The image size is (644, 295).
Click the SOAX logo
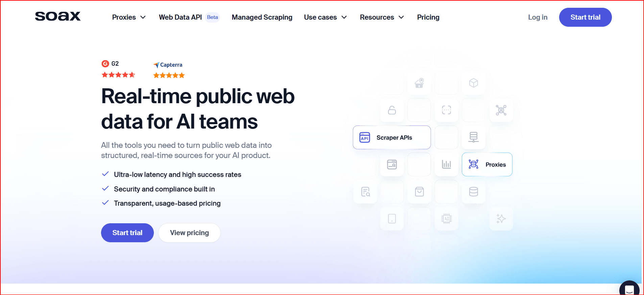coord(58,16)
